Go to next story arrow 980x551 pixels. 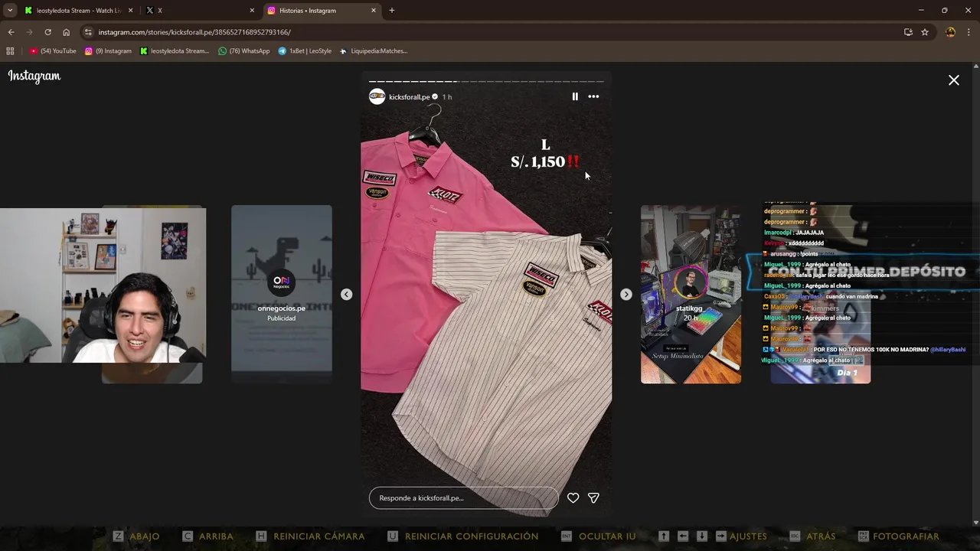click(626, 295)
